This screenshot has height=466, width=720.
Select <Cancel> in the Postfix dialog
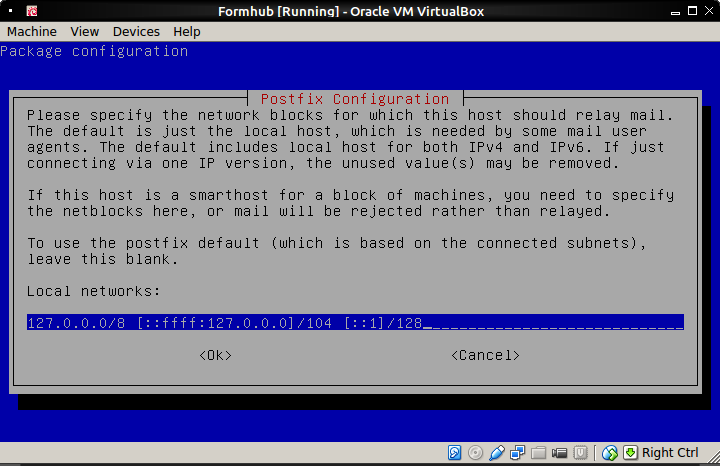click(485, 355)
